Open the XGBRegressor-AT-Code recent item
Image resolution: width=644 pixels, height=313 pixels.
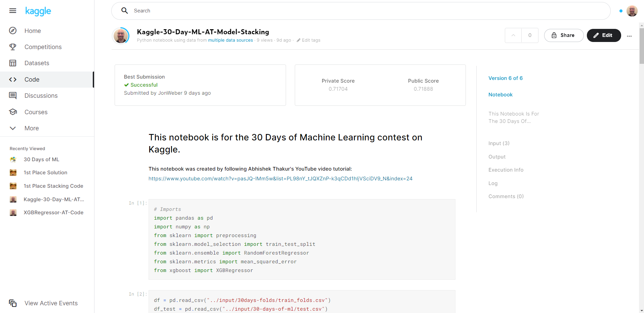pos(53,213)
